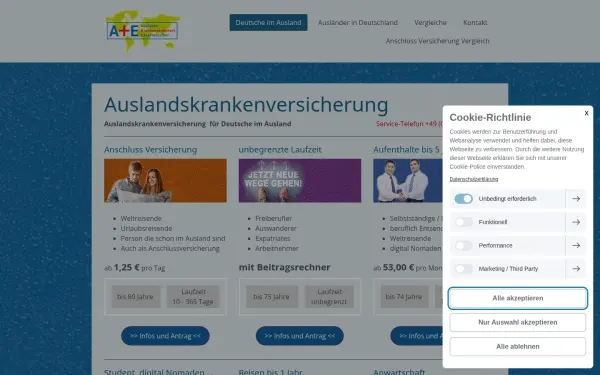This screenshot has width=600, height=375.
Task: Toggle the Unbedingt erforderlich switch
Action: [x=463, y=199]
